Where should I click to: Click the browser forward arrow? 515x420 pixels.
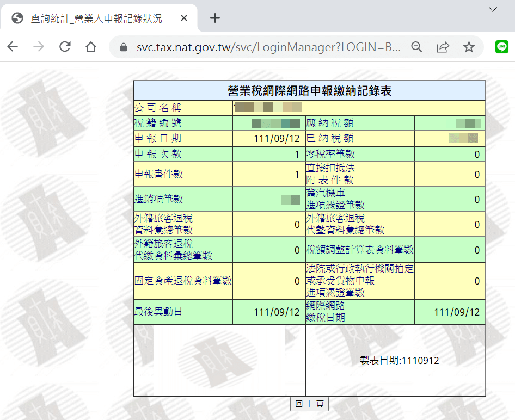pos(39,47)
